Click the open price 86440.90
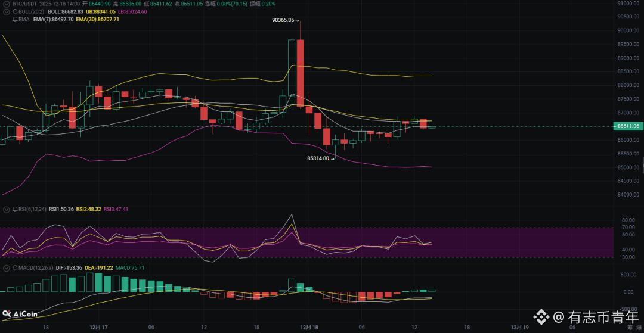The width and height of the screenshot is (644, 333). tap(100, 4)
